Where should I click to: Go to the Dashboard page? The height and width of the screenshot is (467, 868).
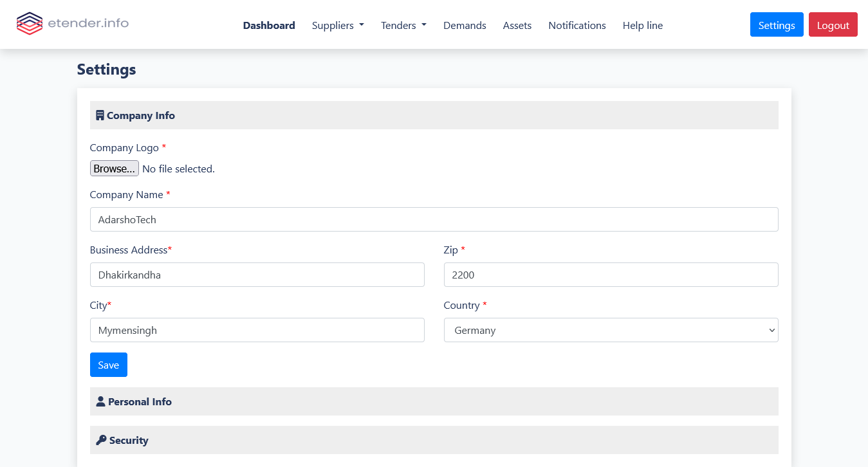[x=269, y=25]
